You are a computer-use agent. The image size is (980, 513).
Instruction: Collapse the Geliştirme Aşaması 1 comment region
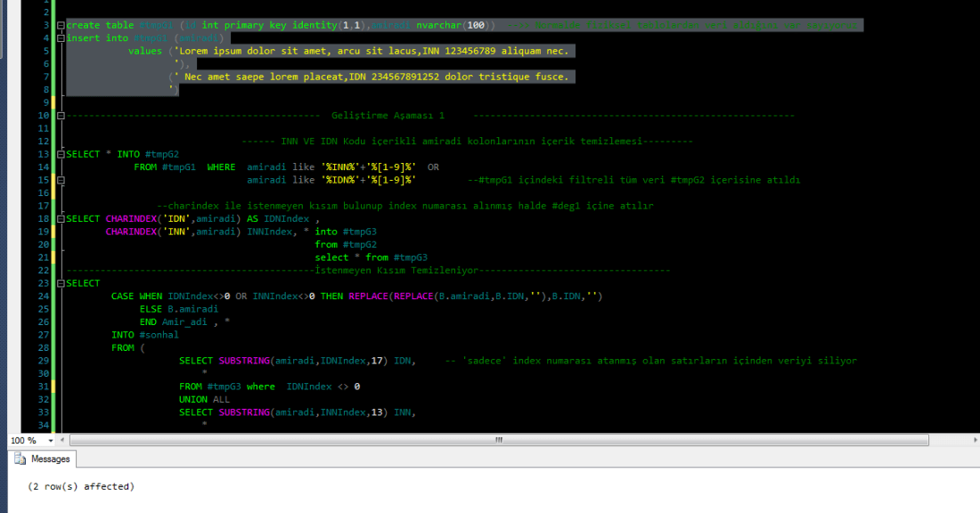click(60, 116)
